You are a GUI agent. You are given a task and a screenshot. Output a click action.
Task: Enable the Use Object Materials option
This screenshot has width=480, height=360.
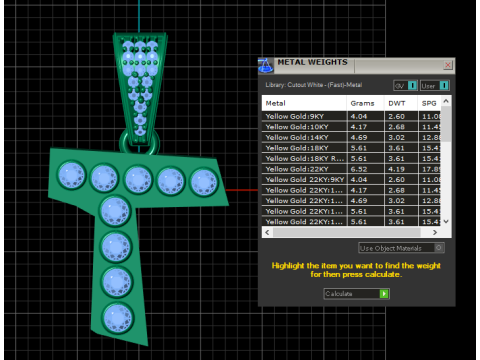pos(401,248)
